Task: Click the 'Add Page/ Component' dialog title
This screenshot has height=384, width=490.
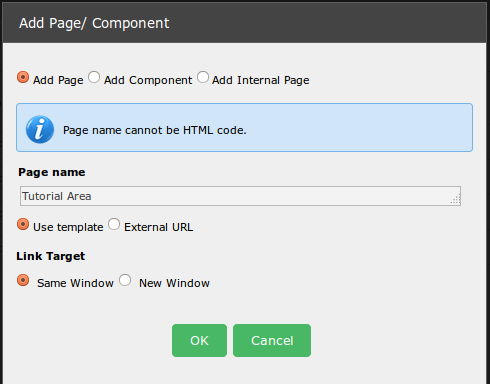Action: coord(94,23)
